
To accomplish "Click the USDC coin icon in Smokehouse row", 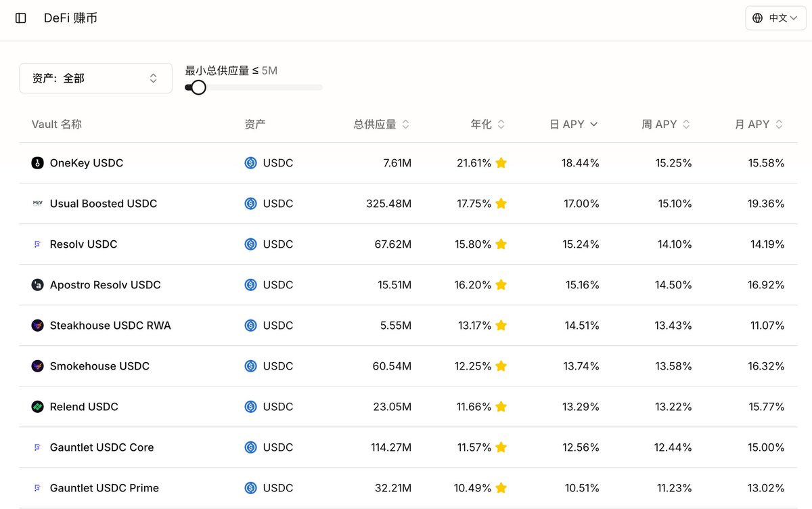I will pyautogui.click(x=251, y=366).
